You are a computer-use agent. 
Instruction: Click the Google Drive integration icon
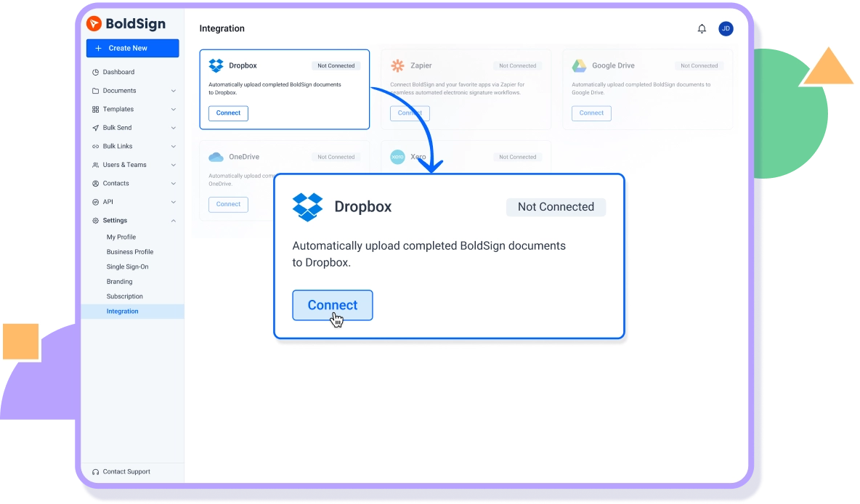coord(580,65)
